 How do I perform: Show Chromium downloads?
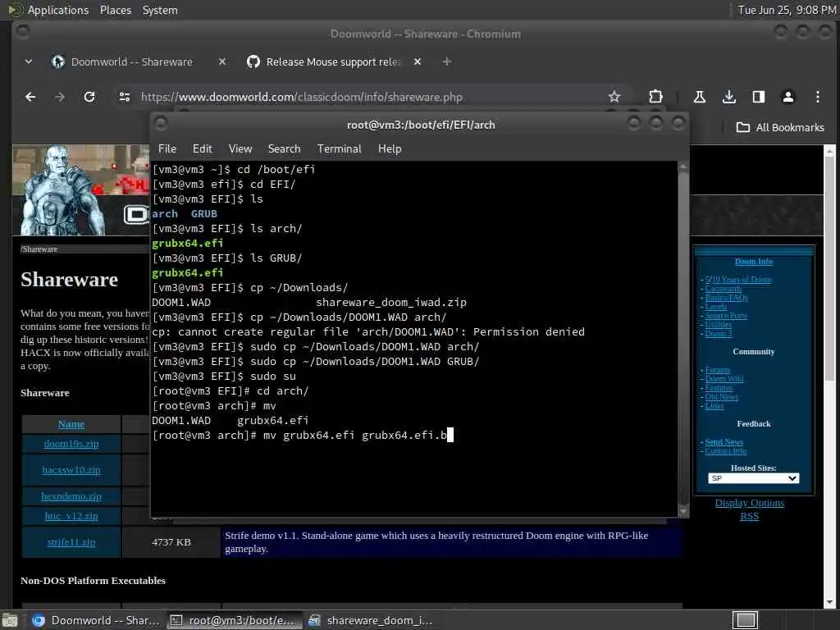tap(728, 97)
